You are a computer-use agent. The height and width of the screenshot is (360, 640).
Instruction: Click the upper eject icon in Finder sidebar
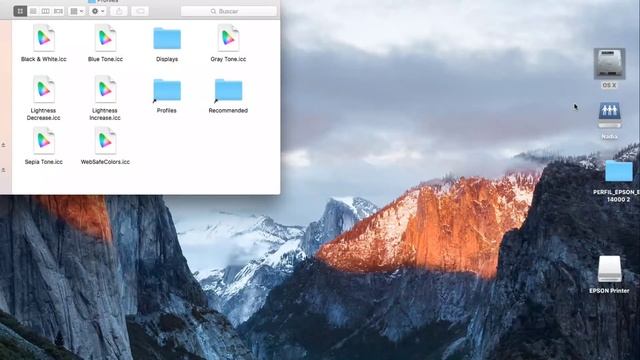pyautogui.click(x=3, y=145)
